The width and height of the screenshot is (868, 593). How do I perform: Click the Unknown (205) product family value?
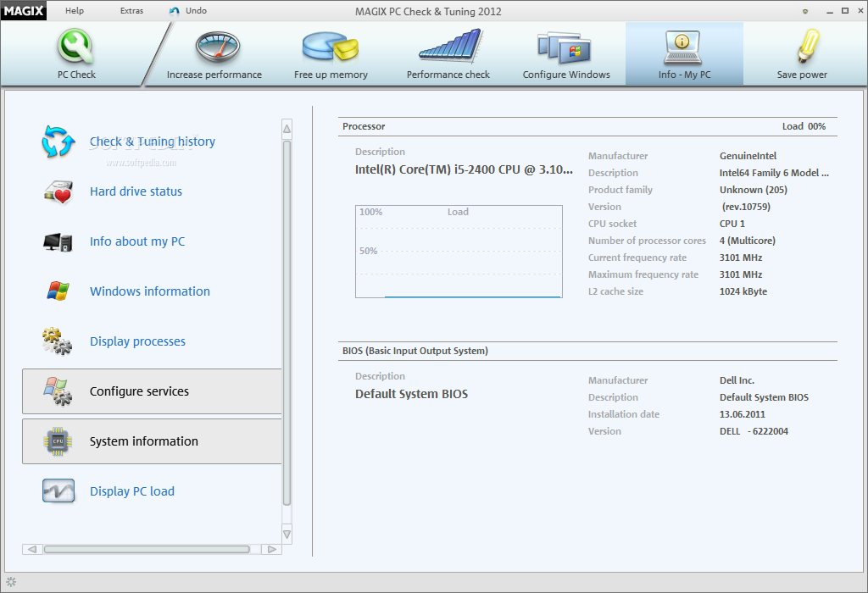point(754,190)
